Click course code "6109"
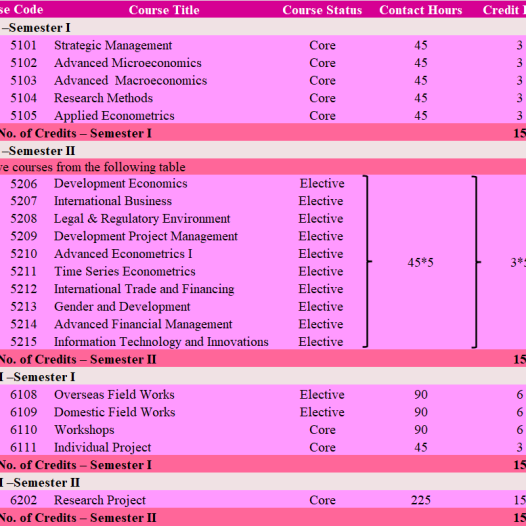 [23, 412]
